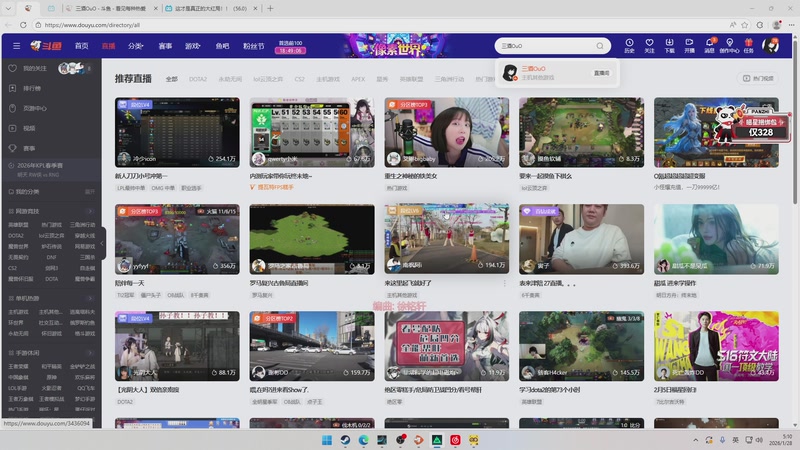Click the 像素世界 banner in the header

pos(396,46)
